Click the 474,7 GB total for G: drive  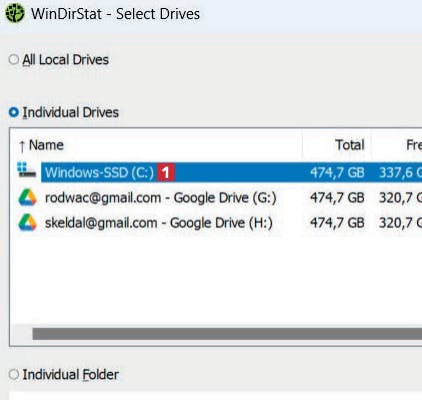(x=337, y=198)
